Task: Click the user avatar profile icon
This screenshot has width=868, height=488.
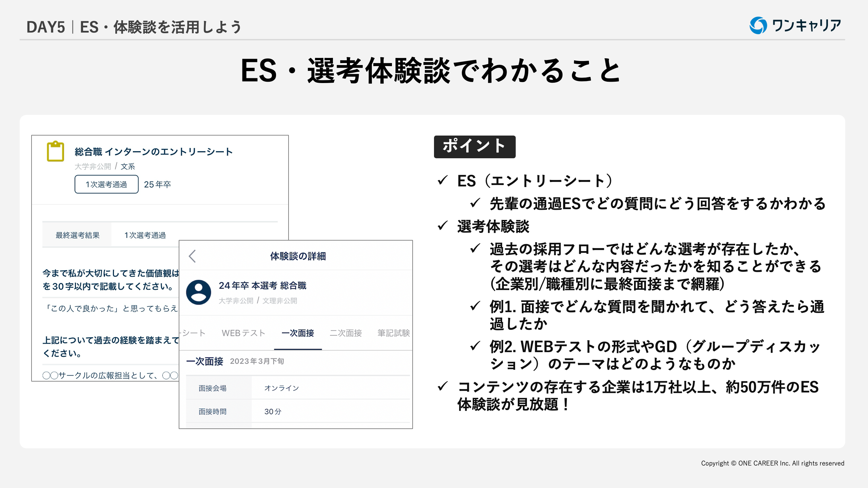Action: click(x=198, y=292)
